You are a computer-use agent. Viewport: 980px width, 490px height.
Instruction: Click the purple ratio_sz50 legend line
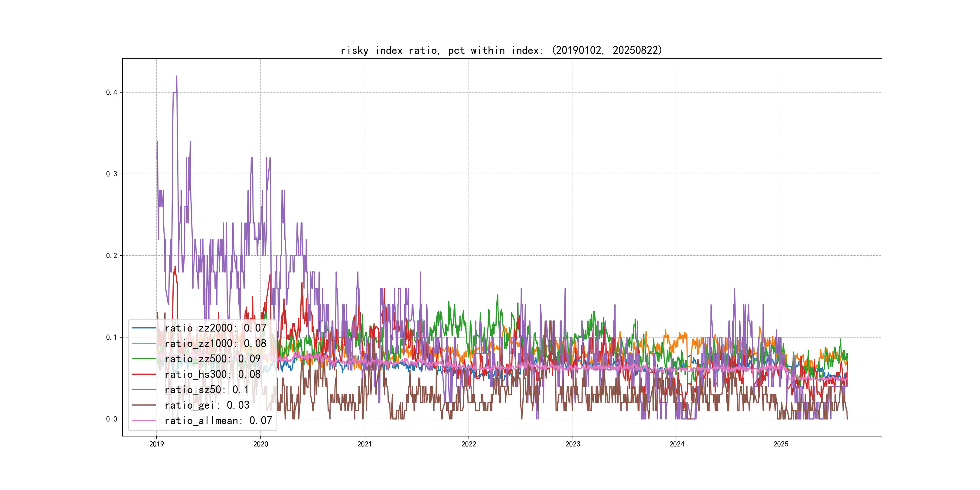(144, 390)
